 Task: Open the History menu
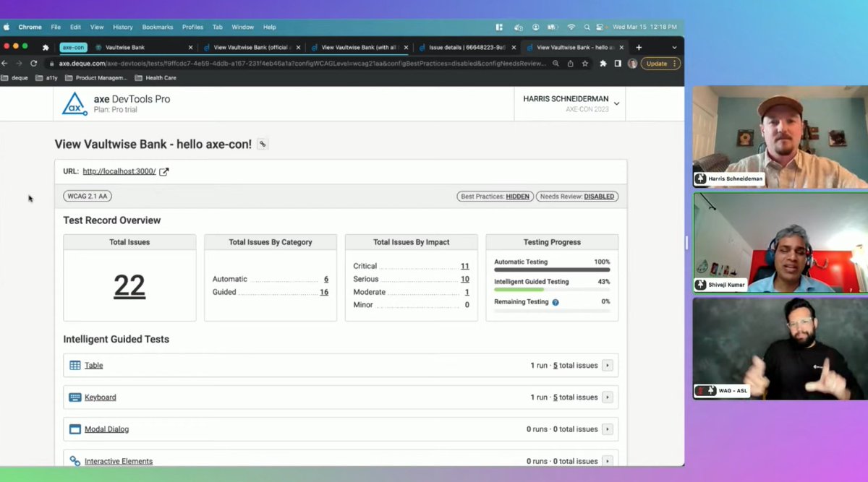click(123, 27)
